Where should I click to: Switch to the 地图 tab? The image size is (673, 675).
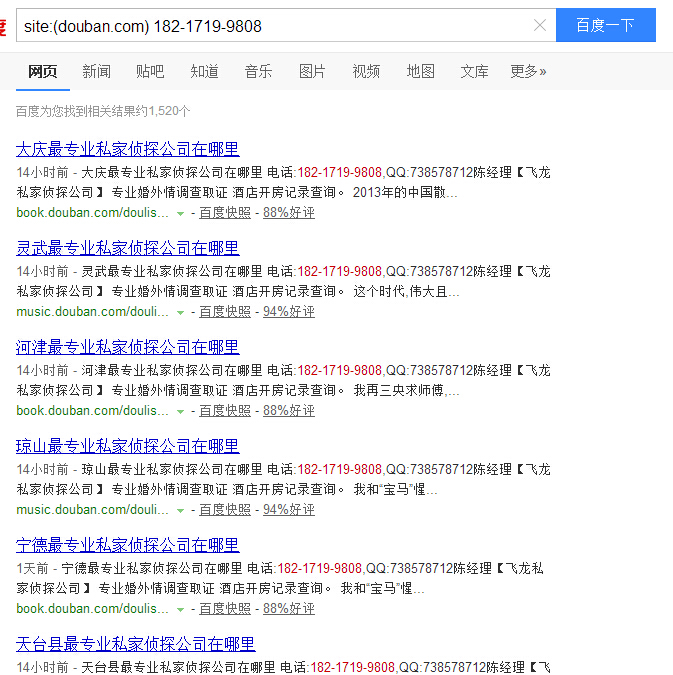[421, 71]
